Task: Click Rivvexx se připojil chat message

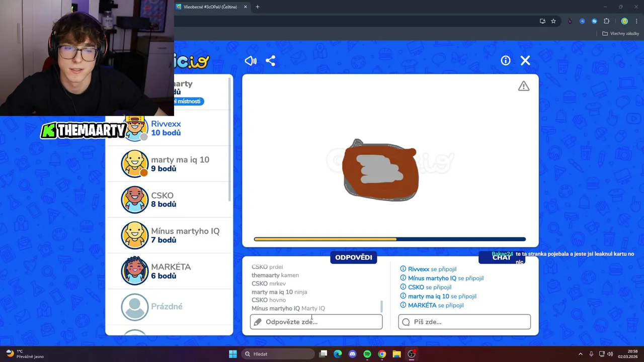Action: [x=428, y=269]
